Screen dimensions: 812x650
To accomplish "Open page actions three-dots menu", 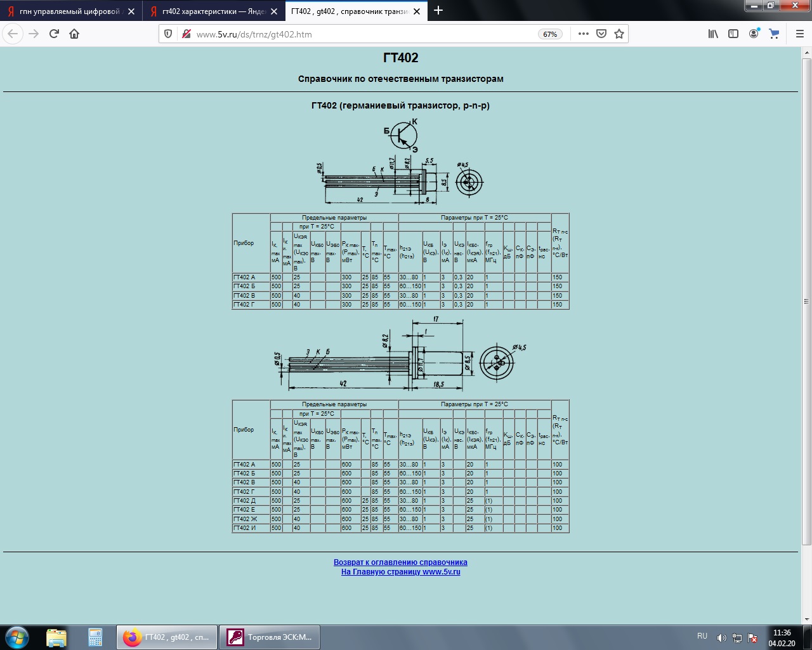I will pos(584,34).
